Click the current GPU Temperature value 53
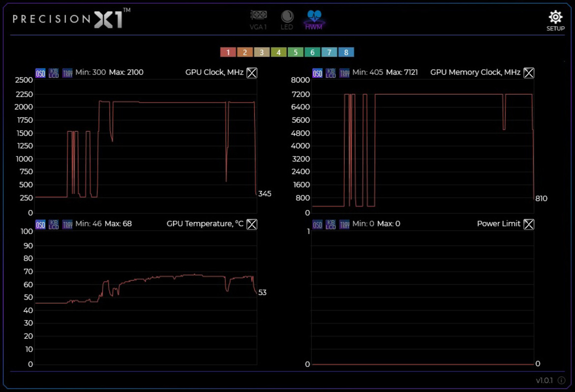Image resolution: width=575 pixels, height=392 pixels. [x=262, y=293]
